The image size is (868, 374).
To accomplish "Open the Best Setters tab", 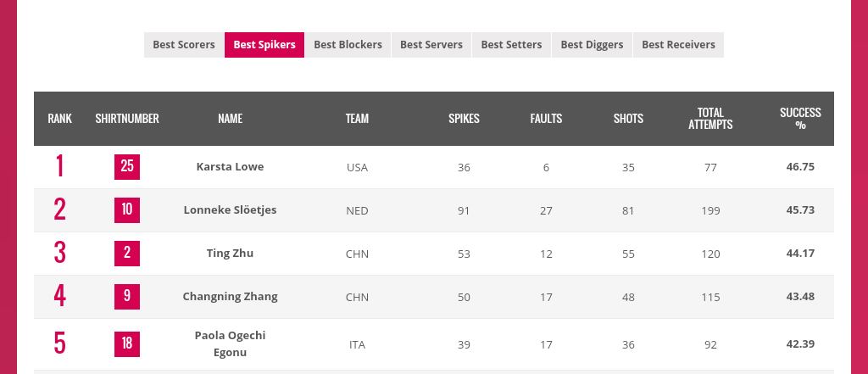I will pos(511,45).
